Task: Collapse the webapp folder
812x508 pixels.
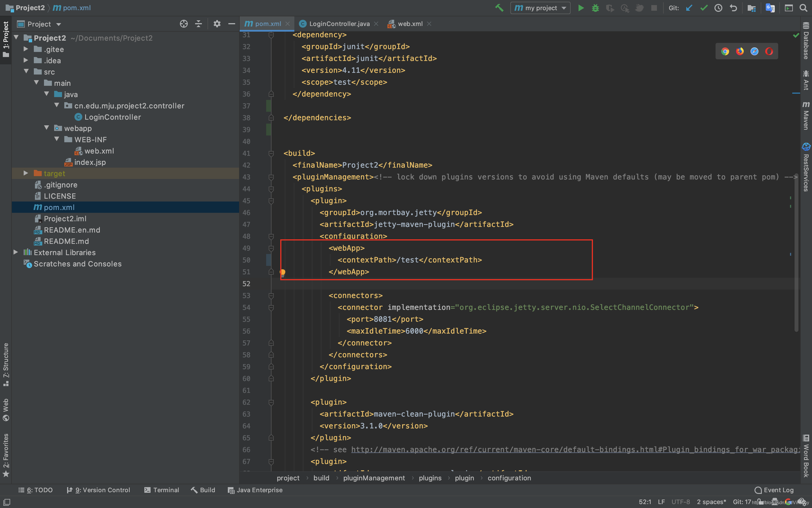Action: click(47, 128)
